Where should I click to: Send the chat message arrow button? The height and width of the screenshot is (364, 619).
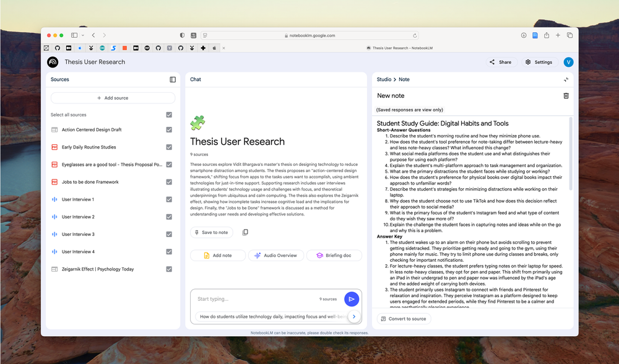click(352, 299)
